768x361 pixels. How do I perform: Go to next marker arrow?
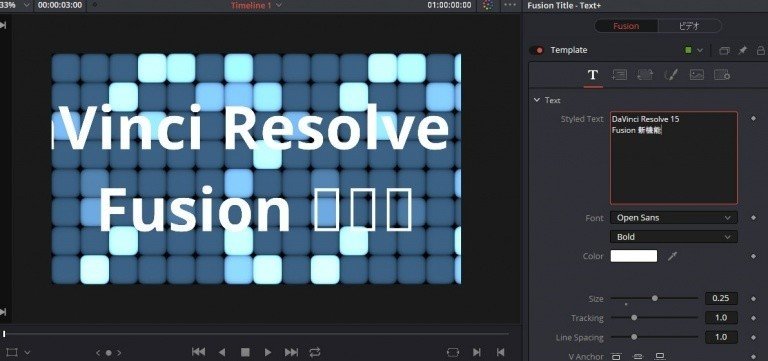119,352
